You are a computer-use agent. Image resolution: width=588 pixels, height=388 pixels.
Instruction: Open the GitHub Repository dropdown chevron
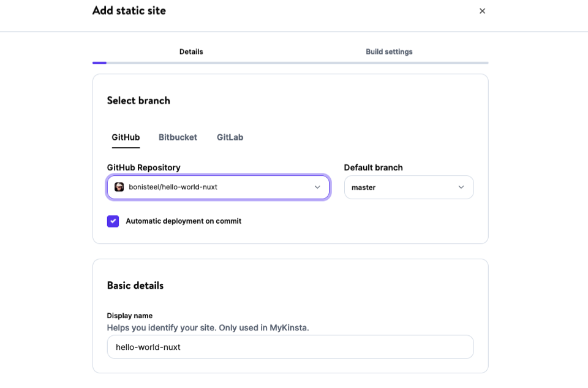tap(317, 187)
